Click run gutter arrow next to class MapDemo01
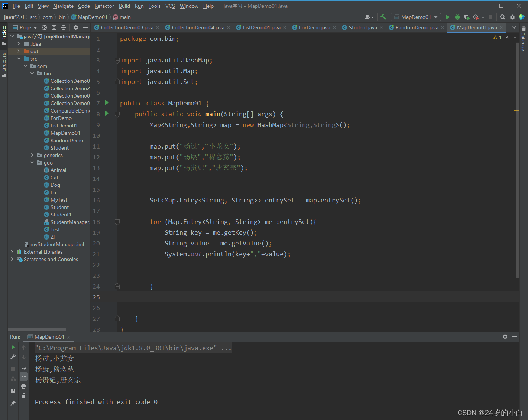The width and height of the screenshot is (528, 420). [x=107, y=103]
